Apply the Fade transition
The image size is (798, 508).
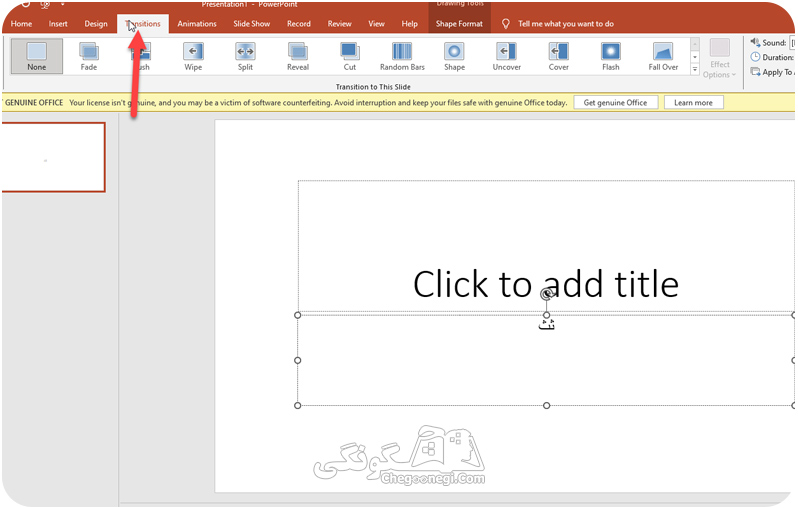(89, 56)
